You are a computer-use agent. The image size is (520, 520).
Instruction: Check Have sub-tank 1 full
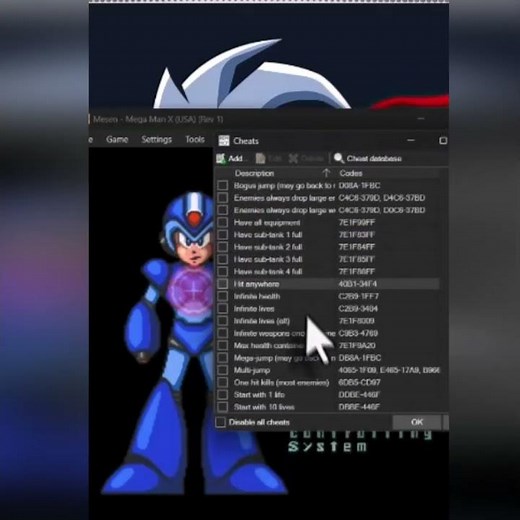pos(223,235)
